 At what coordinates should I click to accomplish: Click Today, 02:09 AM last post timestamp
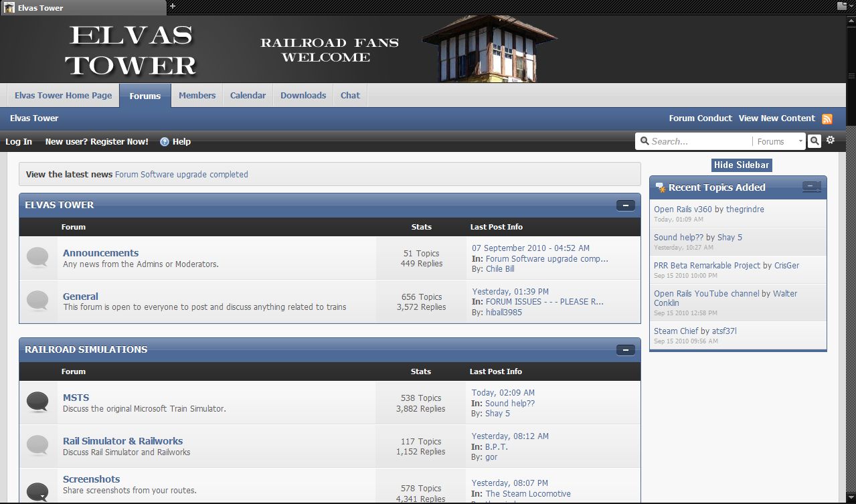tap(503, 393)
